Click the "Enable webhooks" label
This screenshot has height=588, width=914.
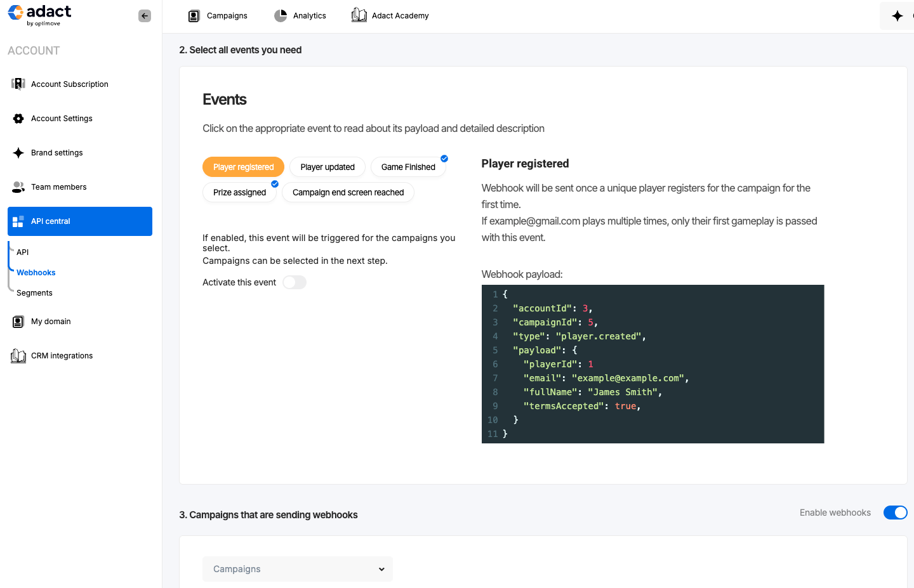[x=835, y=513]
